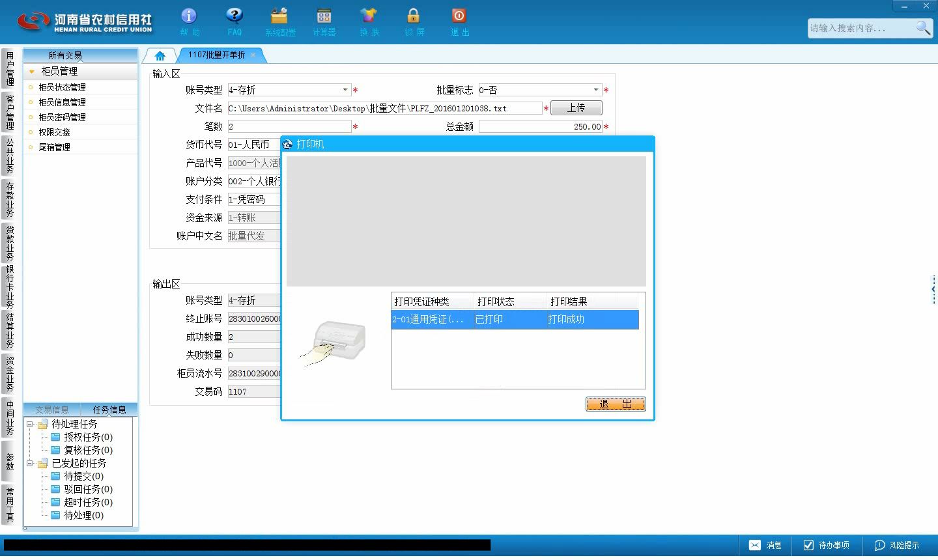Open 待办事项 to-do items in status bar
938x560 pixels.
tap(826, 545)
